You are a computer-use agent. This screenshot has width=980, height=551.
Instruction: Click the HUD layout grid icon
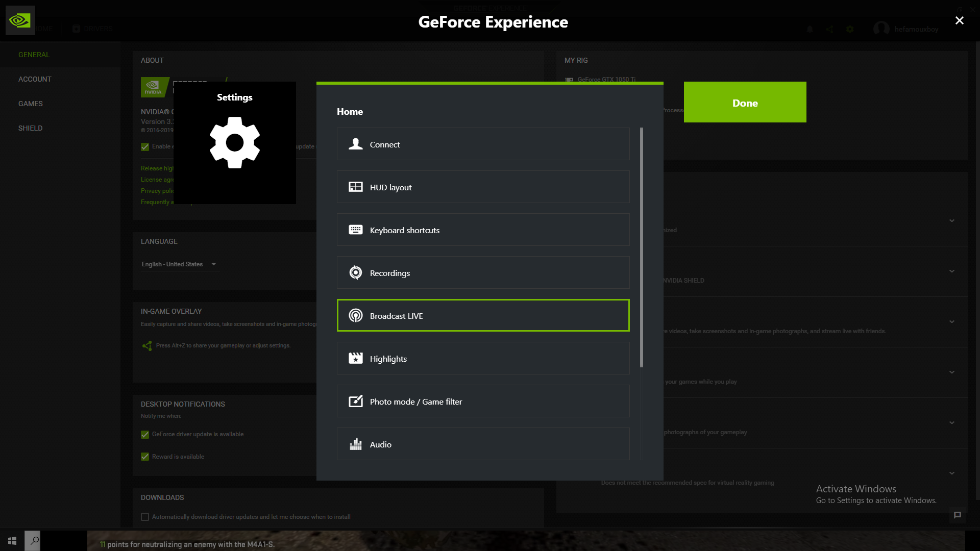[x=356, y=187]
